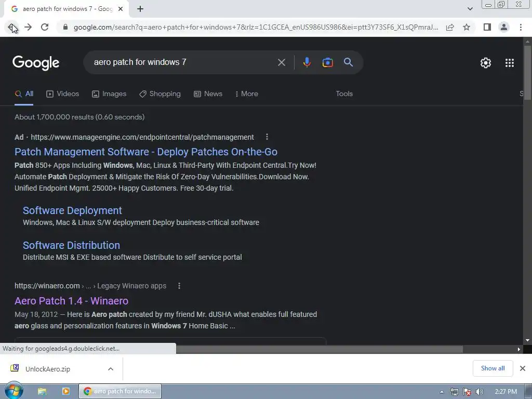Click the Google logo
Image resolution: width=532 pixels, height=399 pixels.
point(36,63)
